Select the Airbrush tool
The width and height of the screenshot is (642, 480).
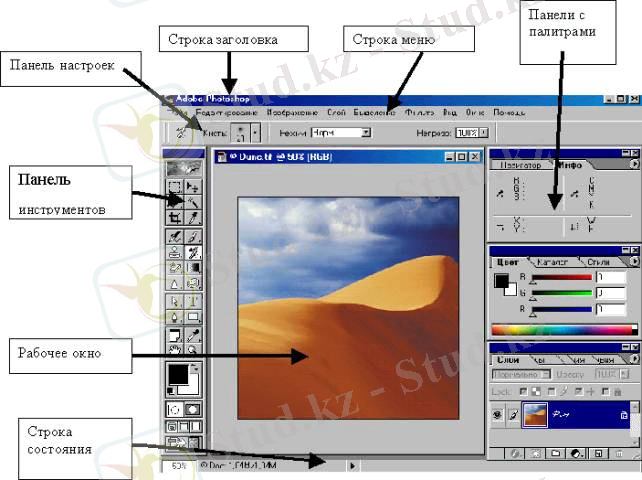coord(175,237)
